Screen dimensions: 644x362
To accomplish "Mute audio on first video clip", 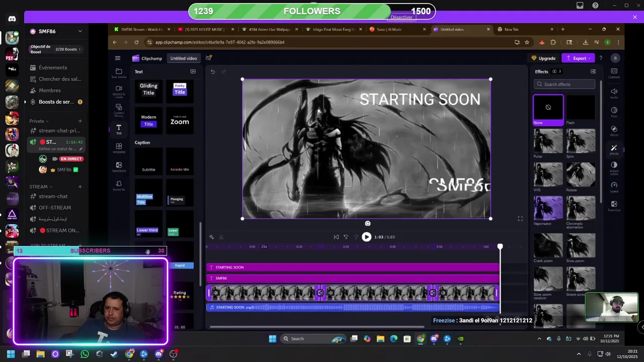I will click(216, 293).
